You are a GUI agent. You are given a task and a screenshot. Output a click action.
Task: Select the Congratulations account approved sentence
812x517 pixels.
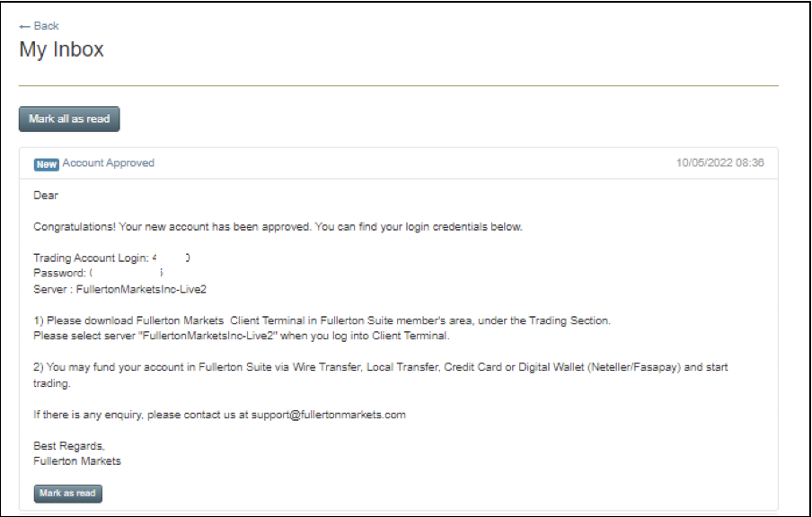pos(278,227)
